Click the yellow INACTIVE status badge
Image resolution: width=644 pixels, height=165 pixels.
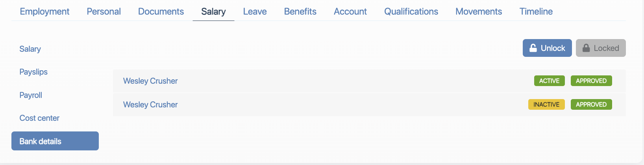coord(546,105)
